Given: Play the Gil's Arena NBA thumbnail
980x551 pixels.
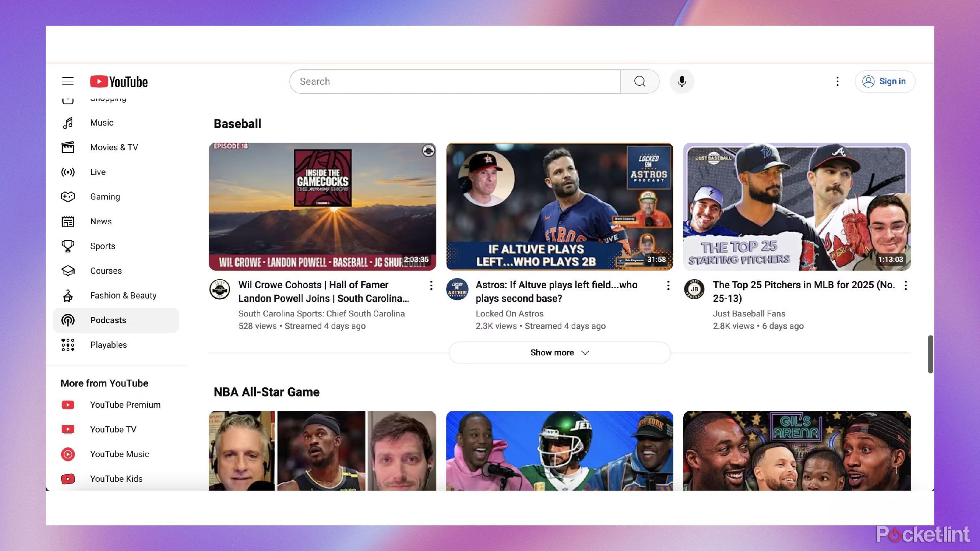Looking at the screenshot, I should point(797,451).
